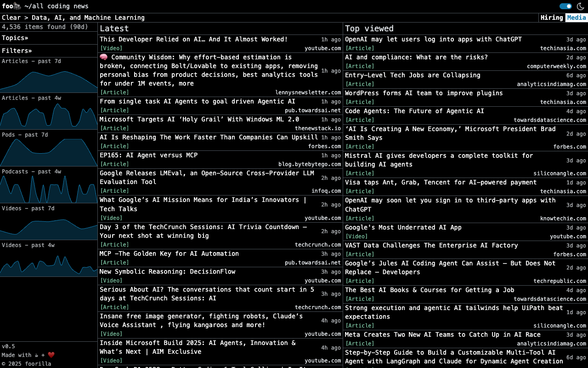Click computerweekly.com source text

click(556, 66)
